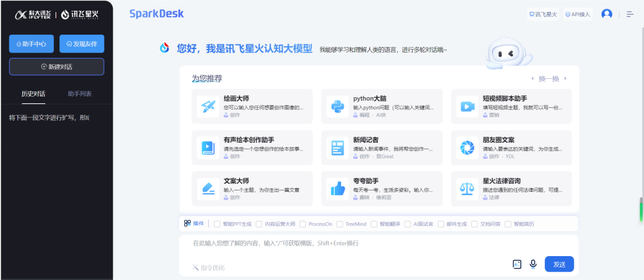The image size is (644, 280).
Task: Click the user avatar icon
Action: (x=606, y=14)
